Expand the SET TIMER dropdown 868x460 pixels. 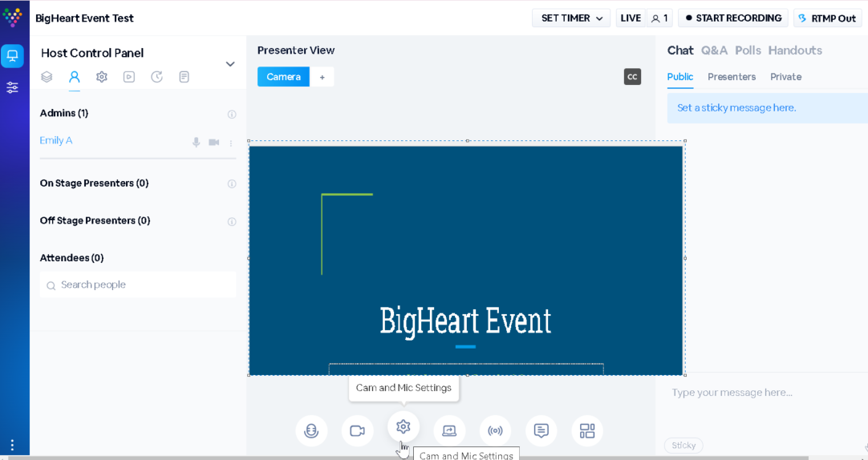coord(571,18)
